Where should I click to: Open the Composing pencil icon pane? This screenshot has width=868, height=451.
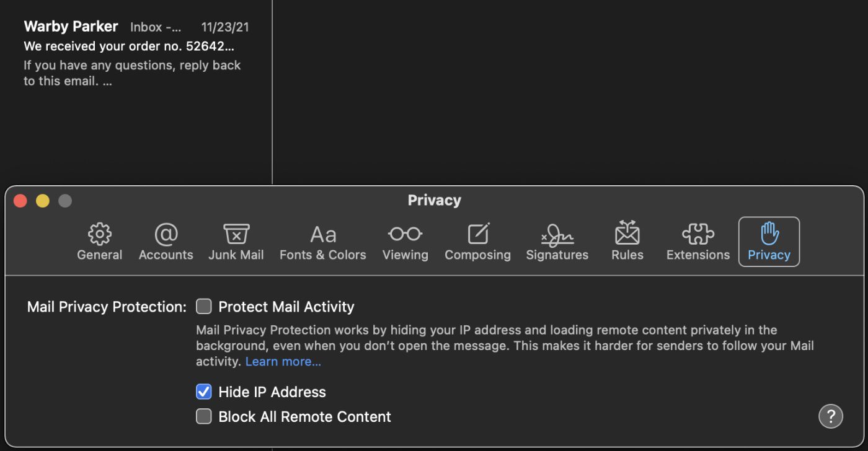477,234
